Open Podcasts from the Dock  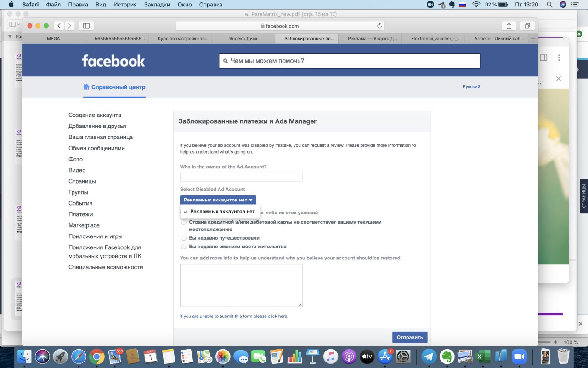tap(349, 356)
